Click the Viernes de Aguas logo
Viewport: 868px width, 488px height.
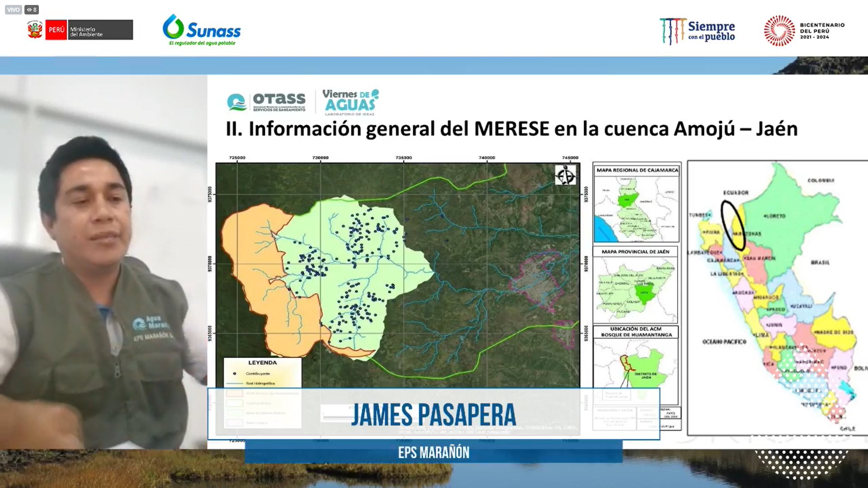[x=350, y=102]
